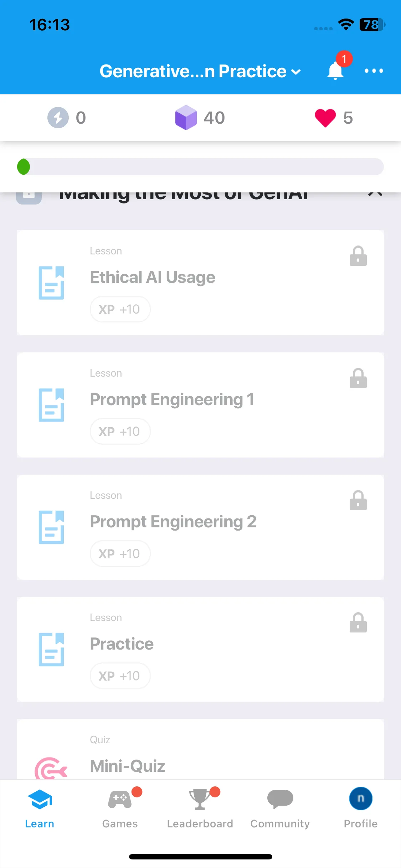Open the three-dot more options menu
This screenshot has height=868, width=401.
374,71
